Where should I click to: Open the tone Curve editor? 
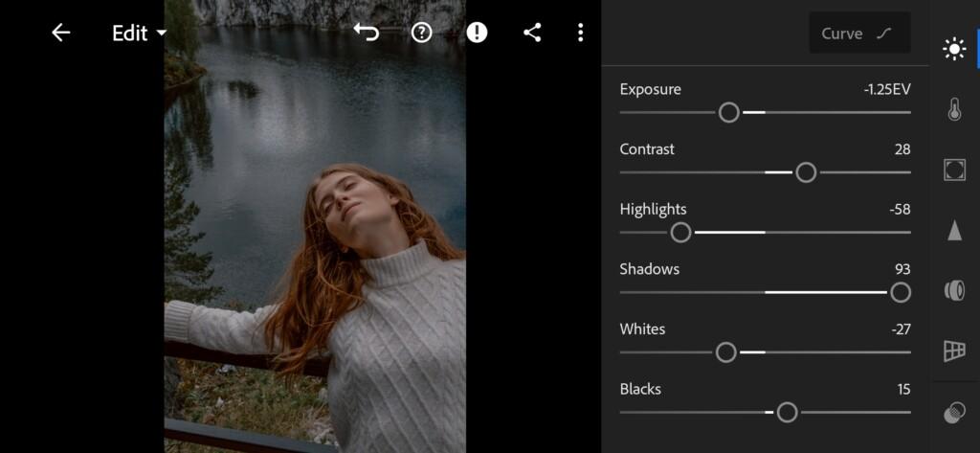[859, 34]
